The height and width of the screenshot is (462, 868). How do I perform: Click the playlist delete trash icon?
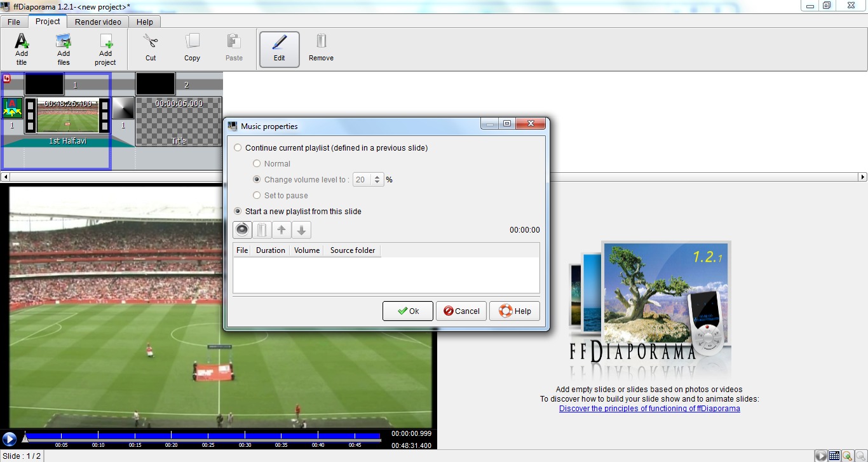262,230
